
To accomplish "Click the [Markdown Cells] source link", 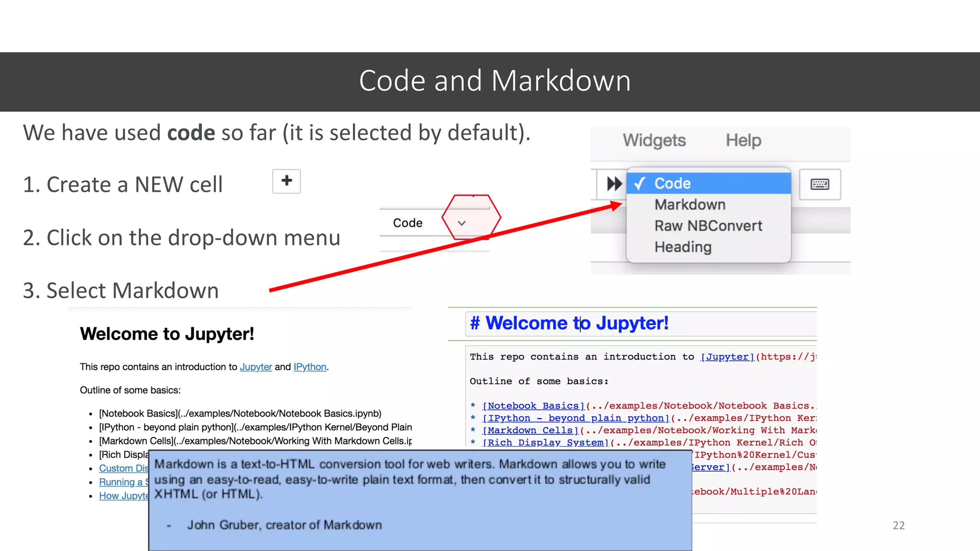I will click(530, 430).
